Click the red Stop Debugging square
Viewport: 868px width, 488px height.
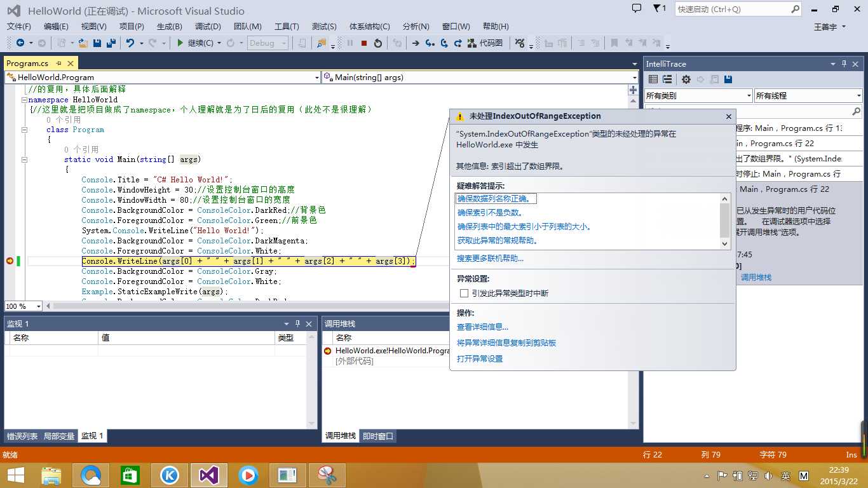tap(364, 43)
